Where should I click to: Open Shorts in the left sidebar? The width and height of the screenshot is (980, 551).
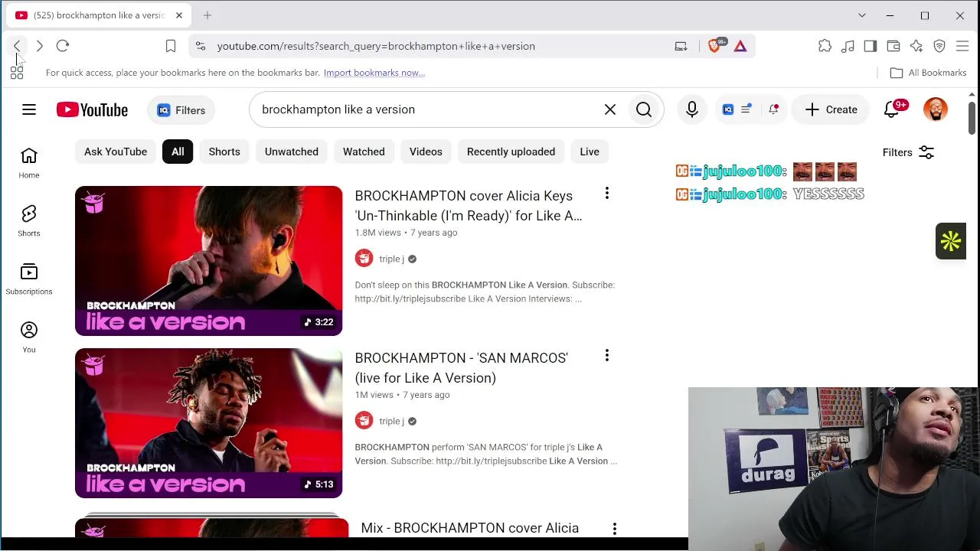(x=29, y=220)
